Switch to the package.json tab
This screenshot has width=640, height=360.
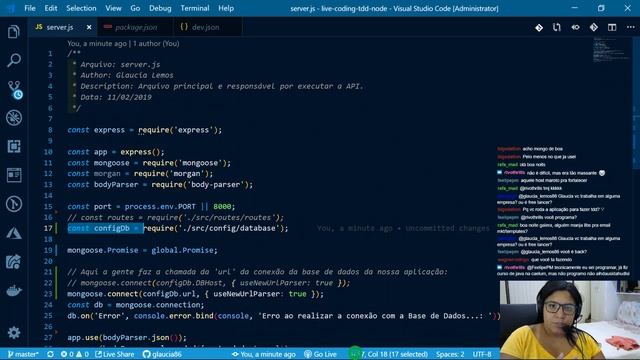[x=136, y=27]
